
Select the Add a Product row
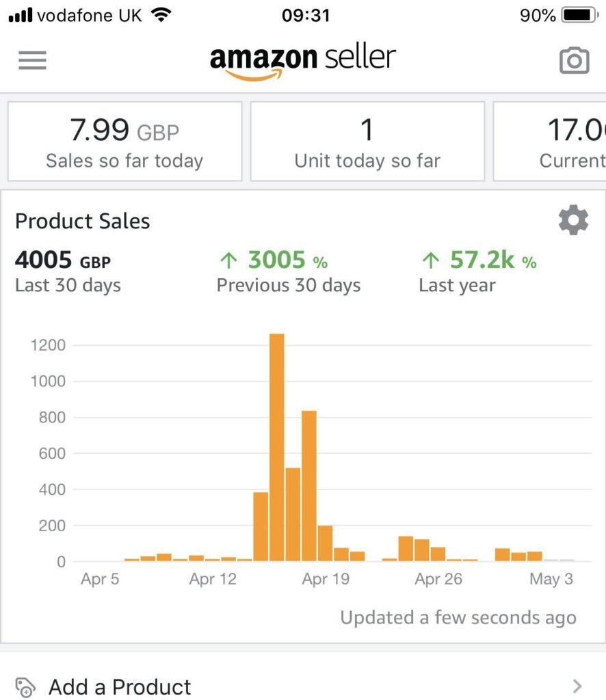pyautogui.click(x=302, y=686)
